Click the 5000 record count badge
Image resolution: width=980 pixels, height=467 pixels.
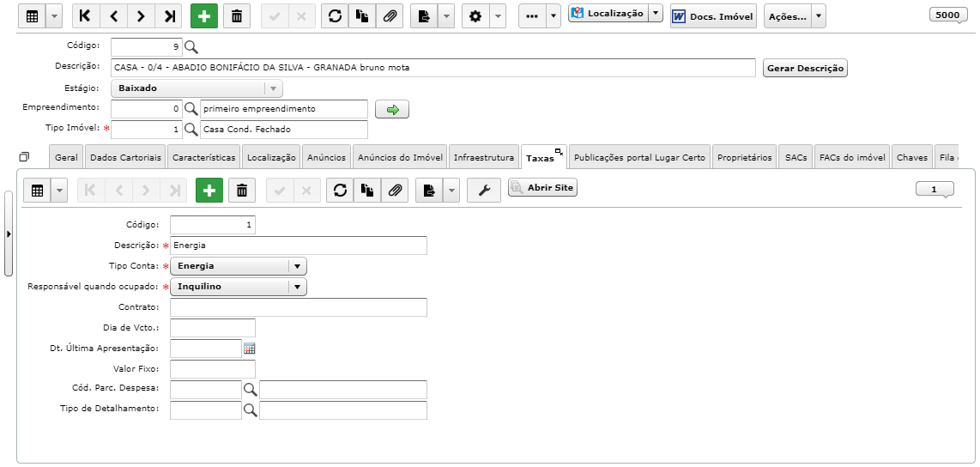click(x=949, y=15)
